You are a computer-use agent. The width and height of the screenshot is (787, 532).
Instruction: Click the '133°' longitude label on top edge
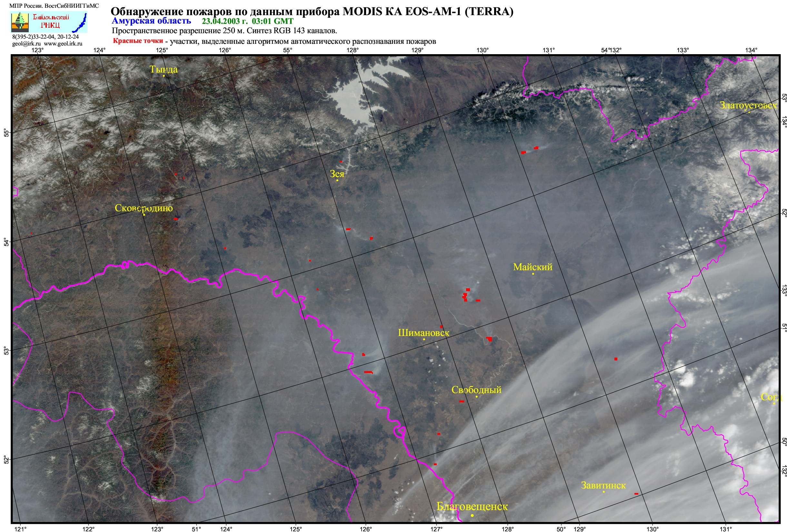point(683,50)
